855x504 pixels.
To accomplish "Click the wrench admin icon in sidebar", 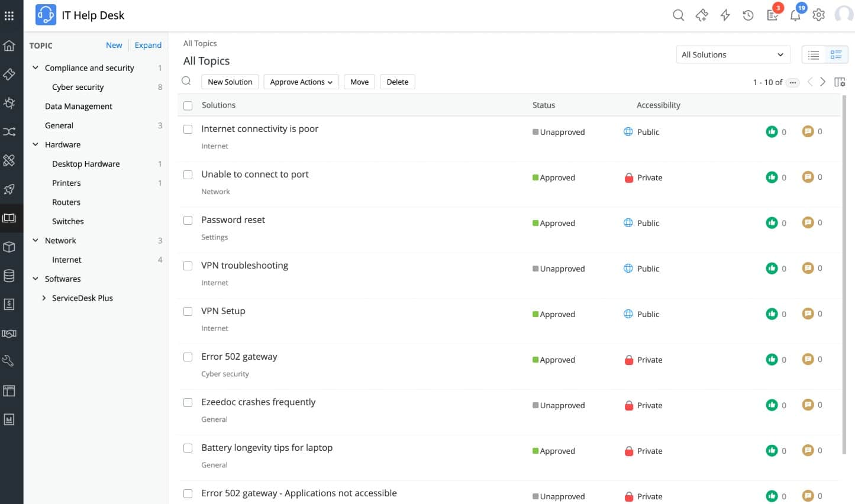I will pos(11,361).
